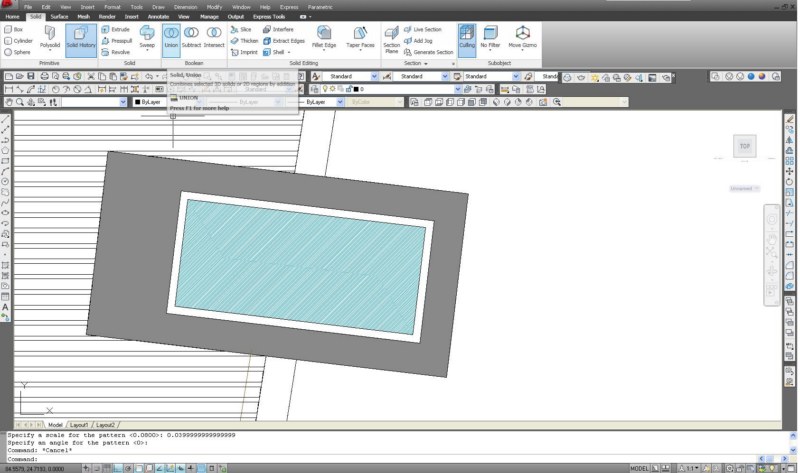Image resolution: width=800 pixels, height=473 pixels.
Task: Open the Parametric menu
Action: pos(320,7)
